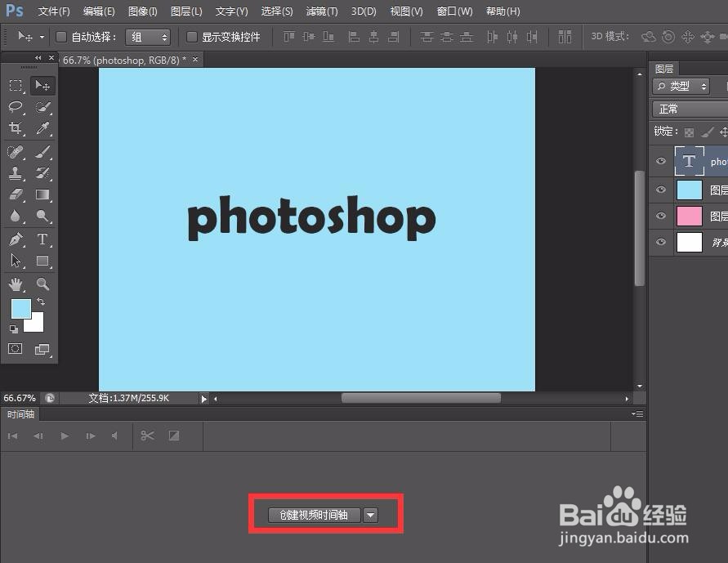Image resolution: width=728 pixels, height=563 pixels.
Task: Swap foreground and background colors
Action: [x=41, y=302]
